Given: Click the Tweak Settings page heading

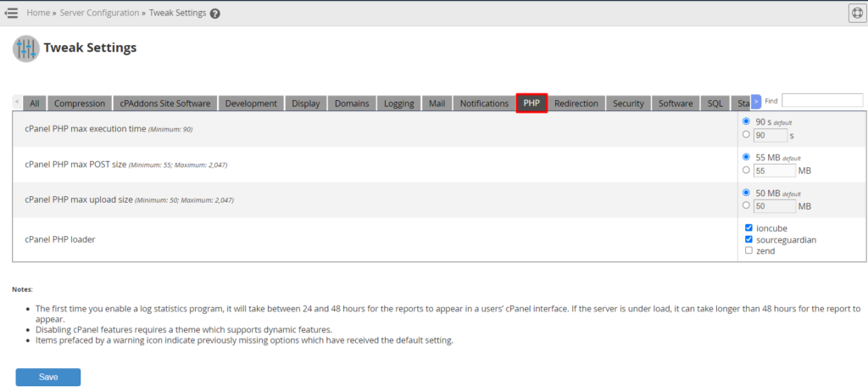Looking at the screenshot, I should [90, 48].
